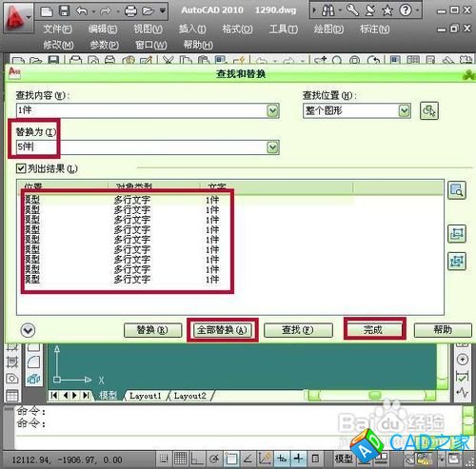Screen dimensions: 476x469
Task: Toggle Object Snap in status bar
Action: click(231, 459)
